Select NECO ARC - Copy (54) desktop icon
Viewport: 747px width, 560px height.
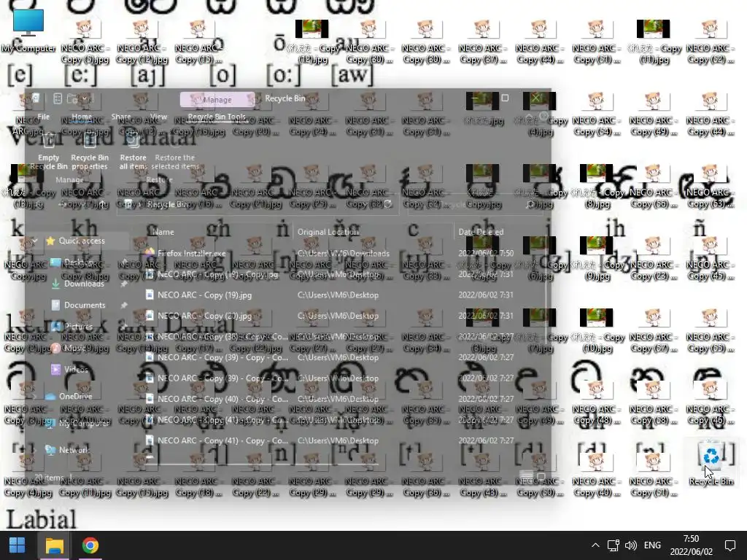coord(596,114)
